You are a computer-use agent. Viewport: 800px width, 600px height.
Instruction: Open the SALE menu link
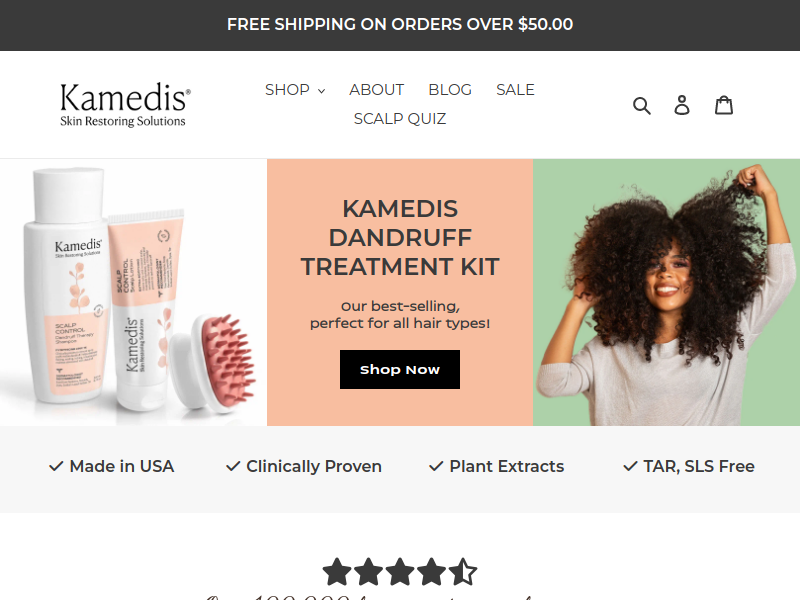(x=515, y=90)
